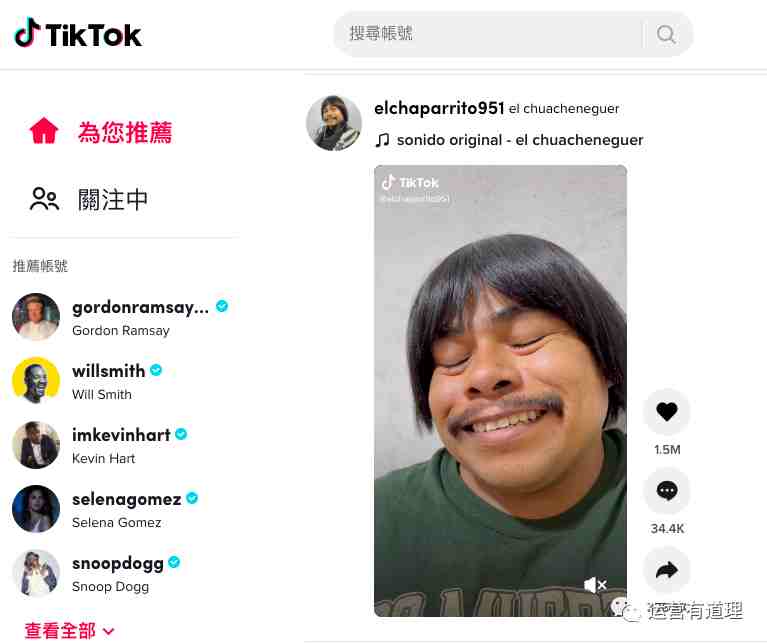Click into the 搜尋帳號 search field
The height and width of the screenshot is (644, 767).
489,34
